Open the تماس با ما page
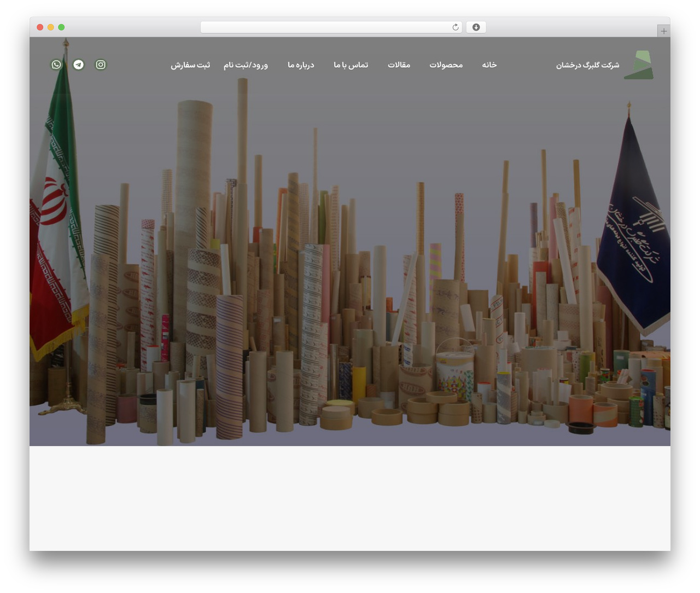 [351, 65]
